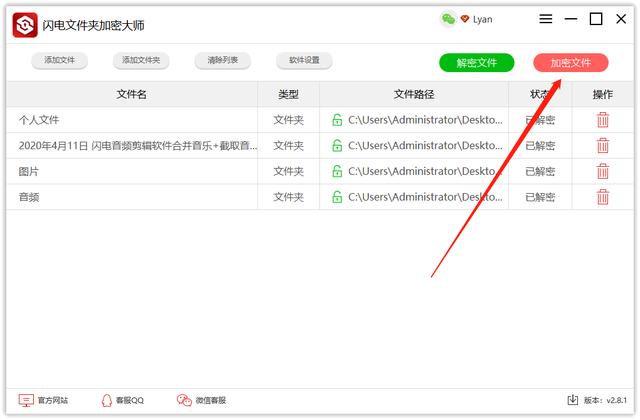Click the 添加文件 button
This screenshot has width=640, height=420.
coord(60,60)
